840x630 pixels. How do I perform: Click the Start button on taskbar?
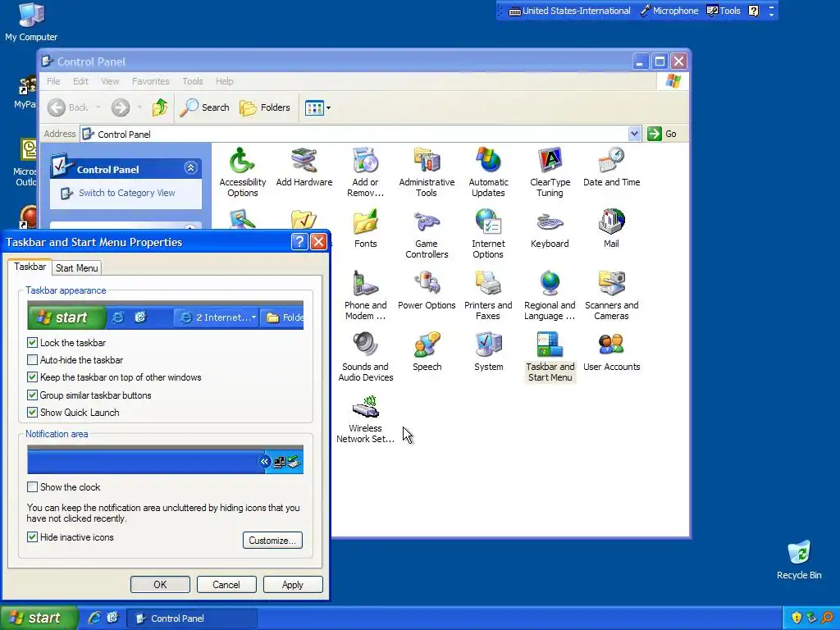pos(39,619)
